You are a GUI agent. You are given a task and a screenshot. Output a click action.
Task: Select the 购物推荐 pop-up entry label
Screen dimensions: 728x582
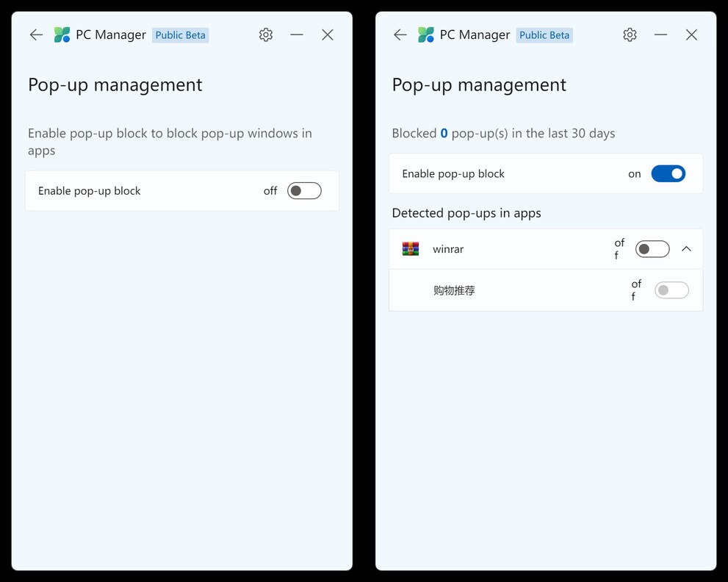[x=454, y=290]
